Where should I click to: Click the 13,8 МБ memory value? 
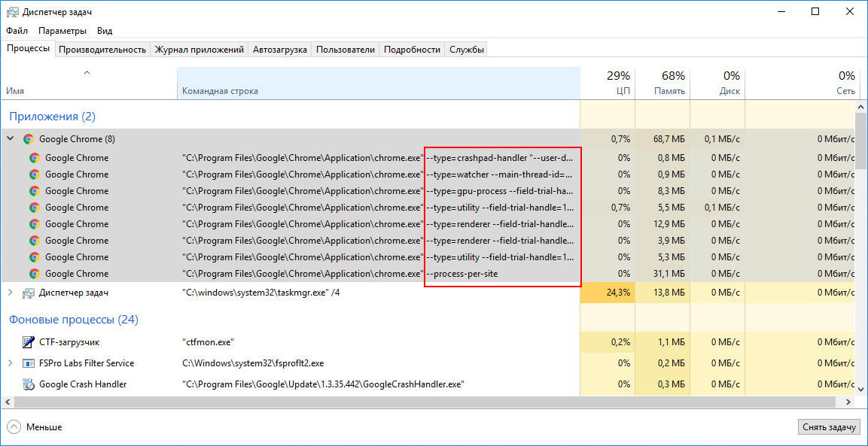tap(669, 293)
